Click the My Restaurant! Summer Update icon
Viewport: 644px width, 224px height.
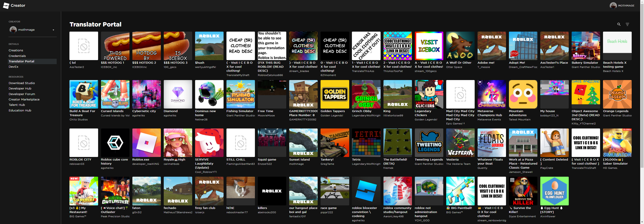coord(84,191)
